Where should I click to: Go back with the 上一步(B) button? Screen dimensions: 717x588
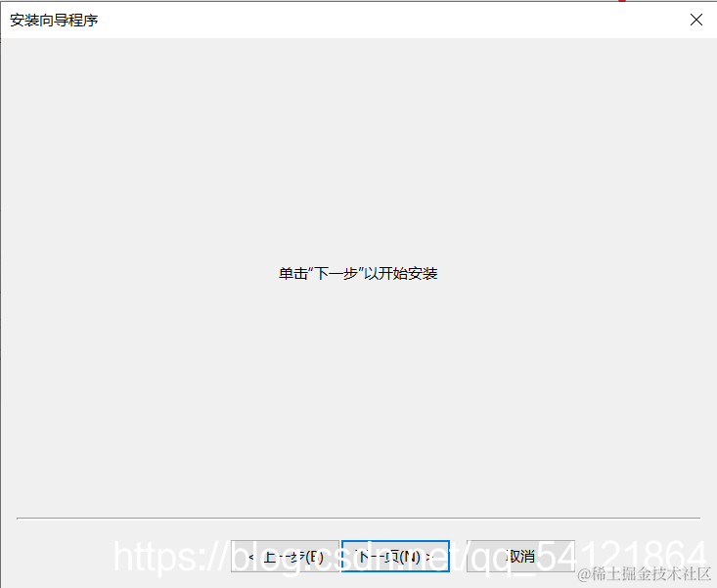tap(285, 556)
